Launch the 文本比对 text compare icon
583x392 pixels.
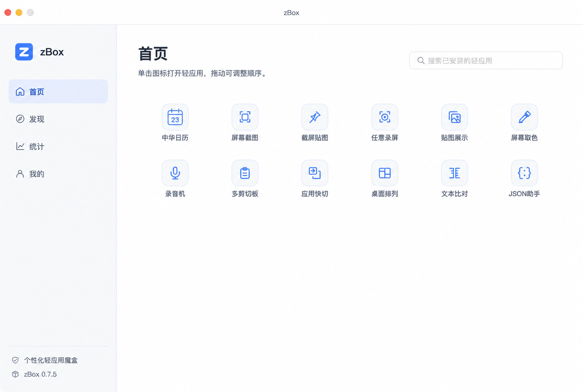pyautogui.click(x=455, y=173)
